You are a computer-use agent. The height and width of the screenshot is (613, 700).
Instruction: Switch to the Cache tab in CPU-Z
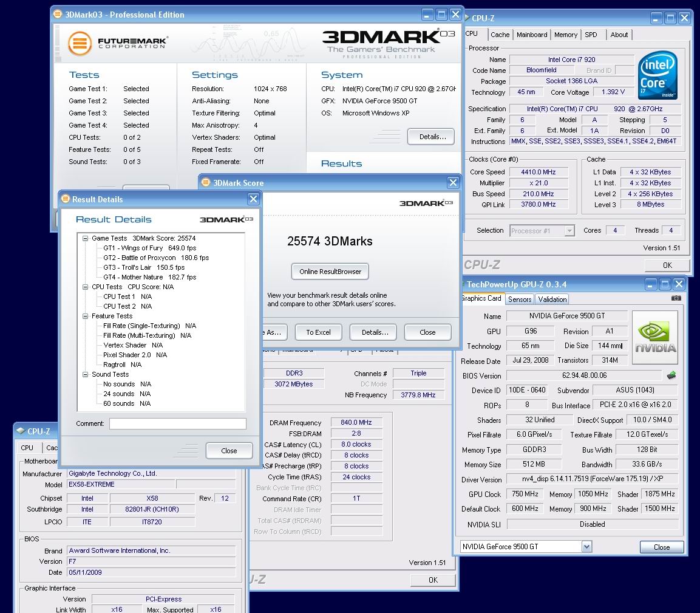point(500,35)
